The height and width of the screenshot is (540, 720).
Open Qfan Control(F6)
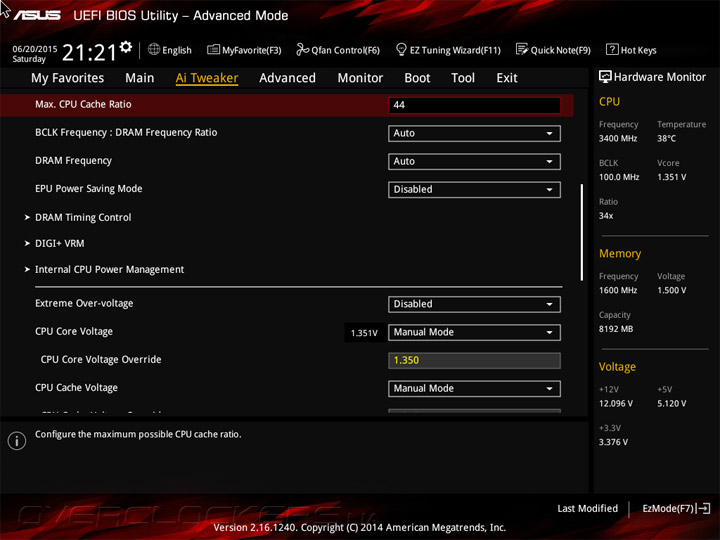point(338,50)
